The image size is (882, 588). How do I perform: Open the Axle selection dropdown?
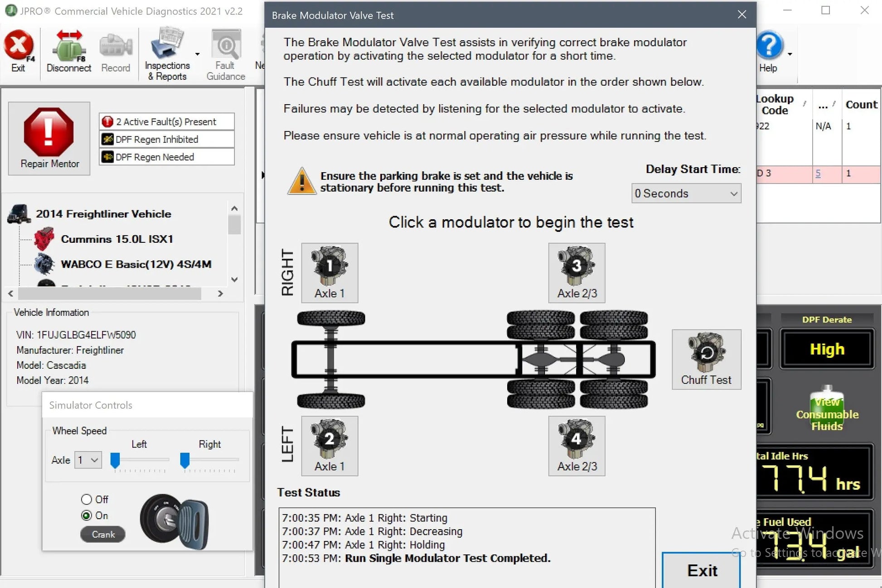tap(87, 460)
